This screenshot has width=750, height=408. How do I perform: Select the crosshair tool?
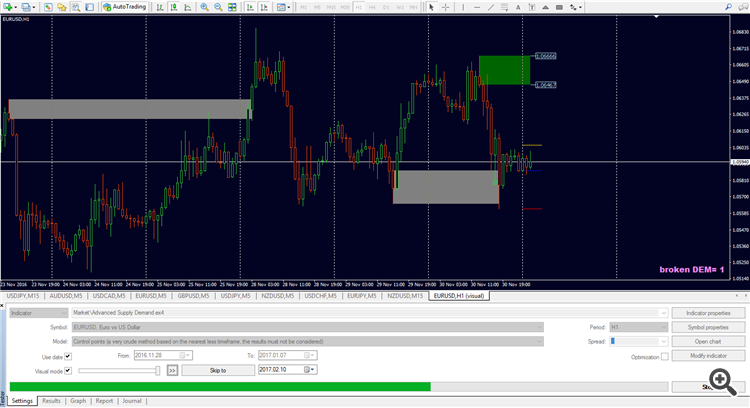tap(445, 7)
